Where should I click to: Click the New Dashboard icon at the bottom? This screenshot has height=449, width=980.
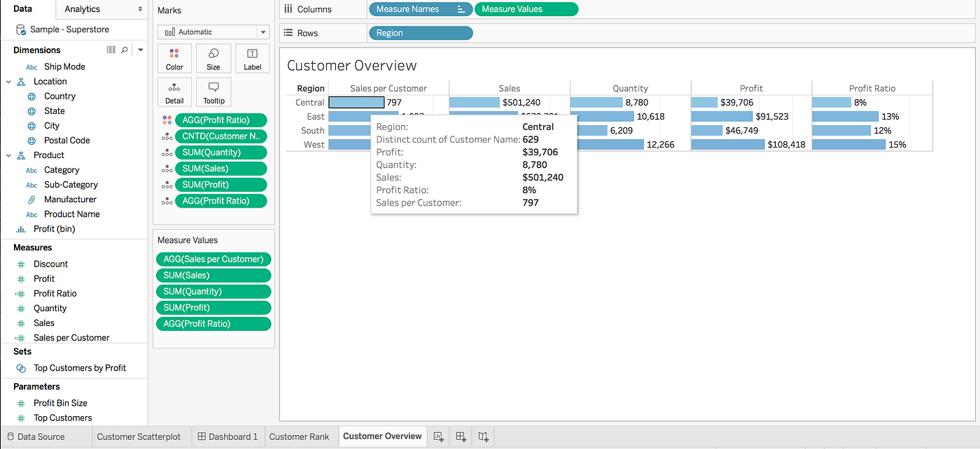pyautogui.click(x=460, y=436)
